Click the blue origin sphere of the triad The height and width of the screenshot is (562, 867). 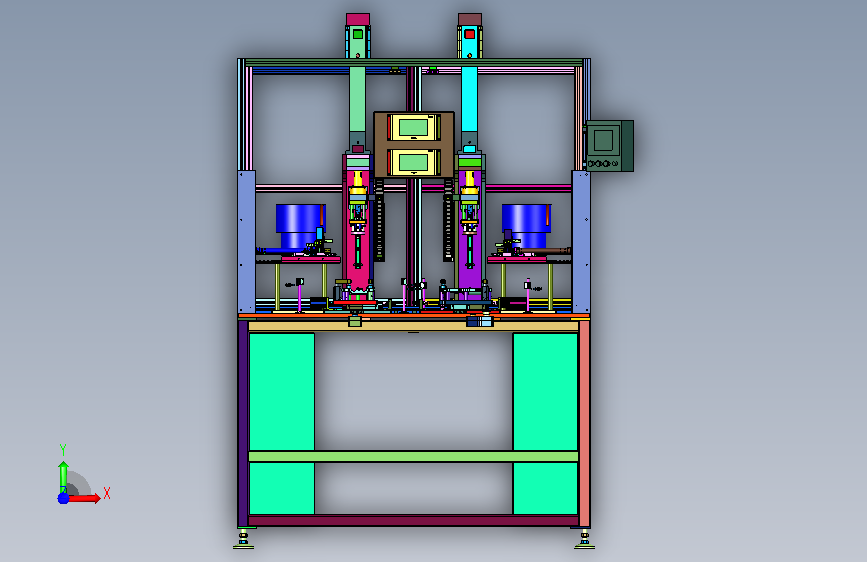pyautogui.click(x=64, y=498)
